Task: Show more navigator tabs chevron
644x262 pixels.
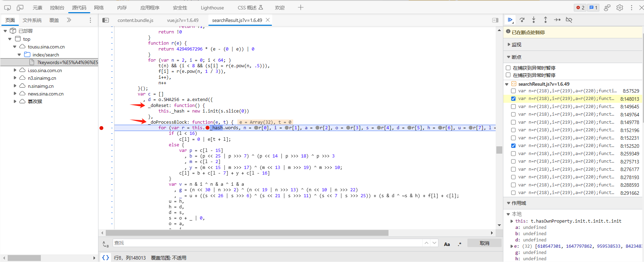Action: (69, 20)
